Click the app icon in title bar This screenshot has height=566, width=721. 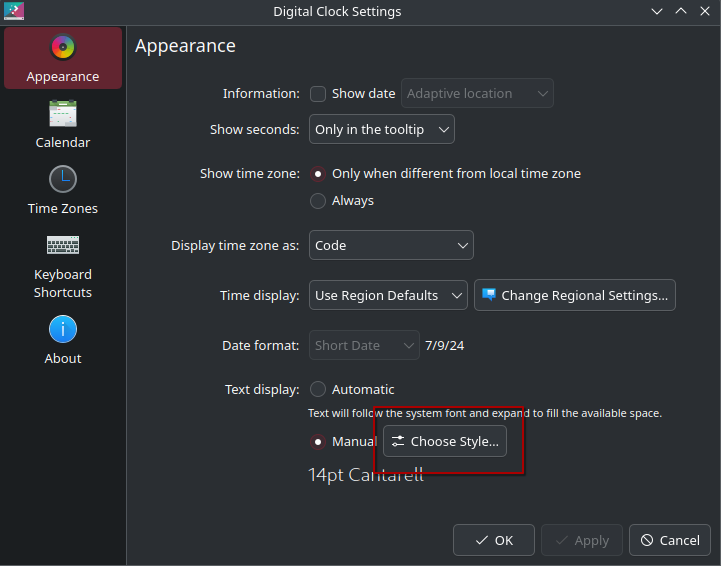tap(14, 11)
